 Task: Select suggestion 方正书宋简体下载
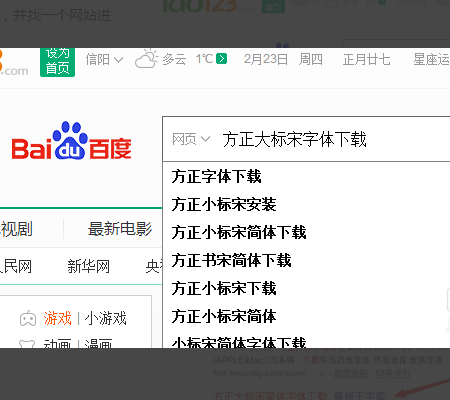[x=232, y=260]
